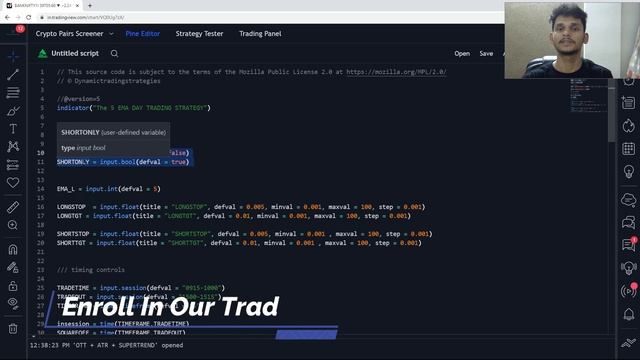Hide all drawings with eye icon
The image size is (640, 360).
pos(13,303)
